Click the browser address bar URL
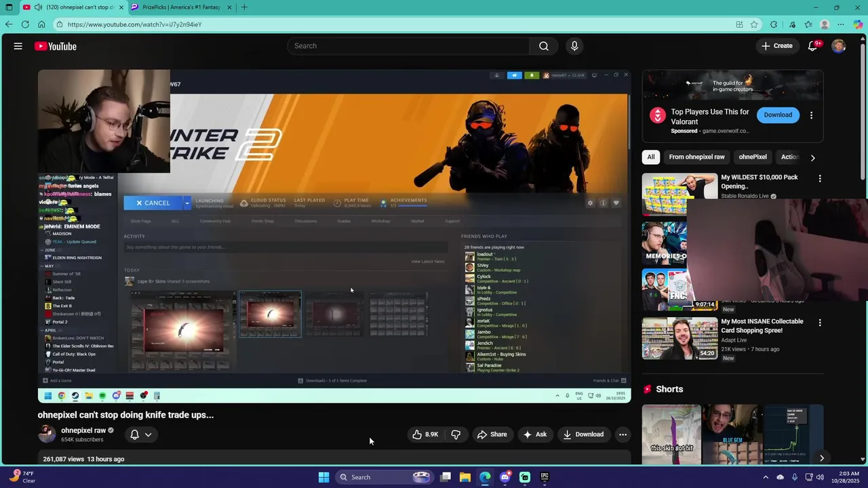 134,24
